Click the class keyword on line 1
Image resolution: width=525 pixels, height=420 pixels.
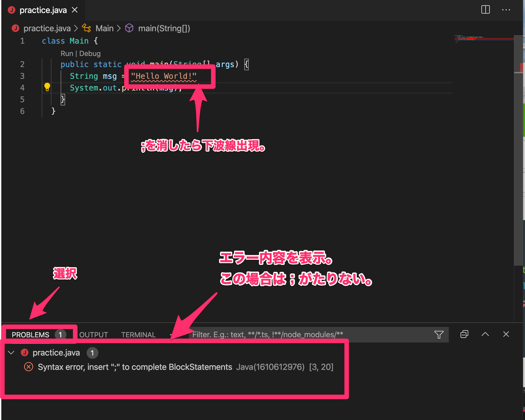(53, 41)
